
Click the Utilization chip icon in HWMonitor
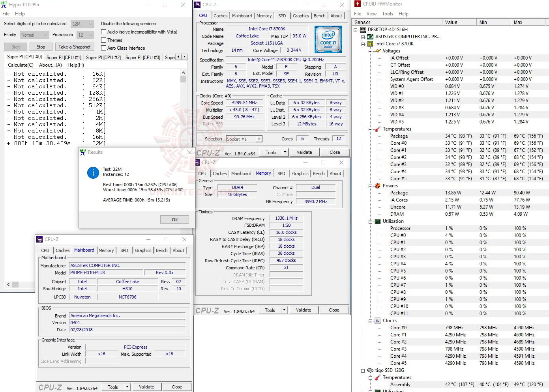[x=378, y=221]
